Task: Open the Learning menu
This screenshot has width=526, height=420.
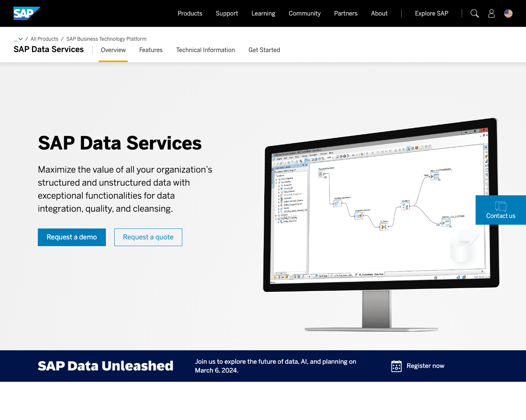Action: pos(263,13)
